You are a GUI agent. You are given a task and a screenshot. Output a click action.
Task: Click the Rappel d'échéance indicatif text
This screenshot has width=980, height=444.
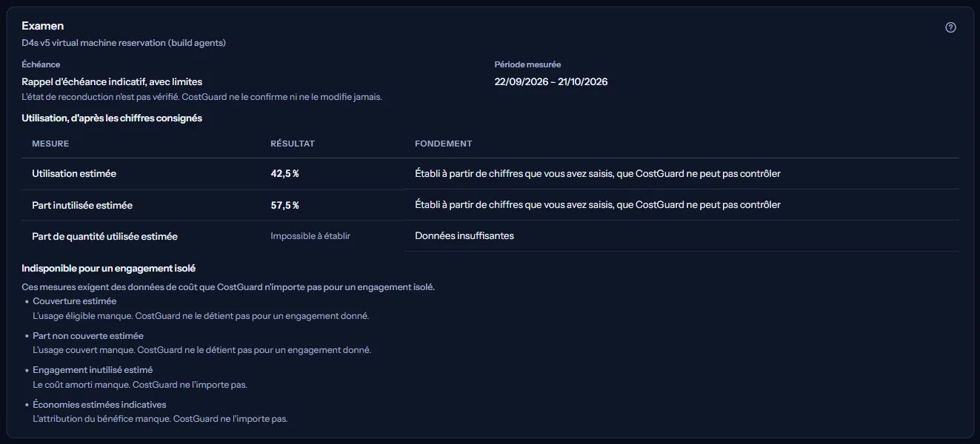[112, 82]
